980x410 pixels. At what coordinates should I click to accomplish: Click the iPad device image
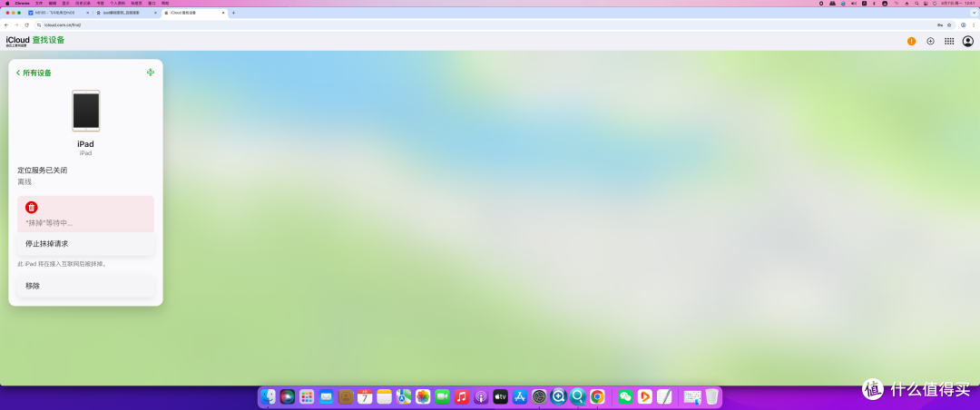(x=85, y=111)
